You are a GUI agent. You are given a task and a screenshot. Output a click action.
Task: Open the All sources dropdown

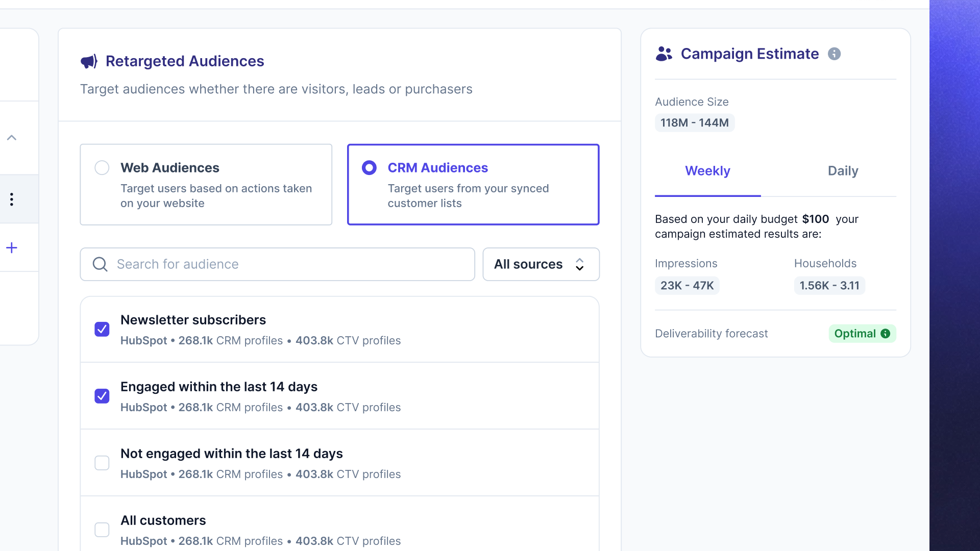tap(541, 264)
